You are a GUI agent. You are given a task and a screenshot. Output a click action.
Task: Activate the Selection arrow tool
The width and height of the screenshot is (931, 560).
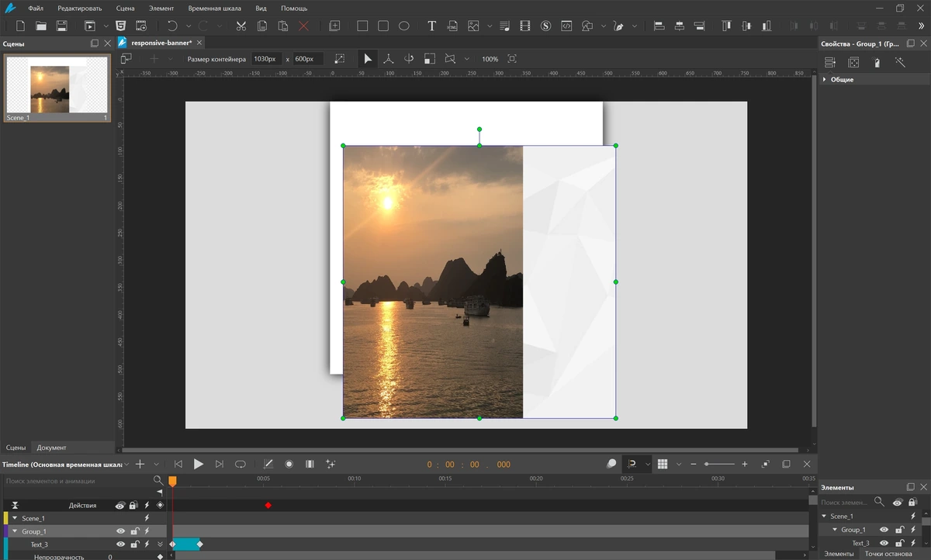[368, 59]
